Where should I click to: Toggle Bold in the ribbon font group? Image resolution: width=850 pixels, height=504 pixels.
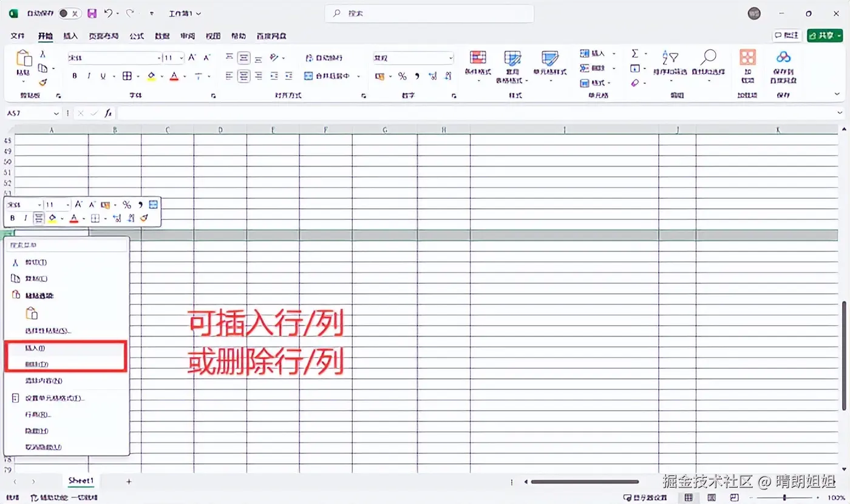pos(75,76)
